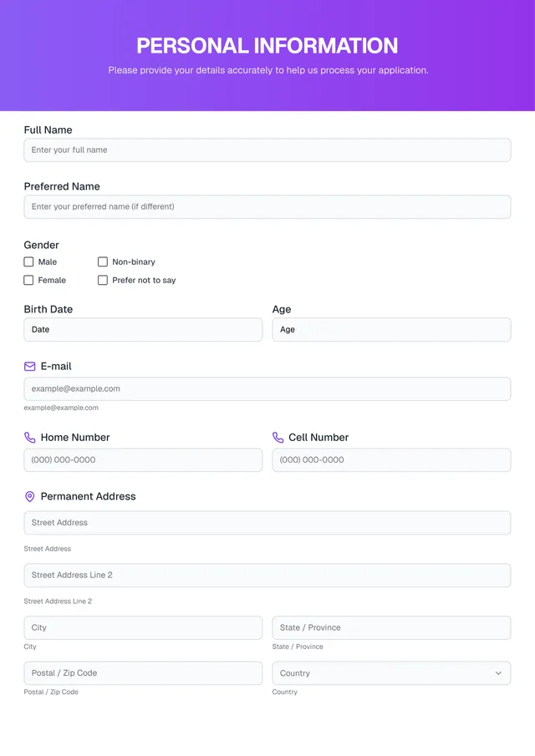The width and height of the screenshot is (535, 756).
Task: Click the Cell Number input field
Action: click(391, 459)
